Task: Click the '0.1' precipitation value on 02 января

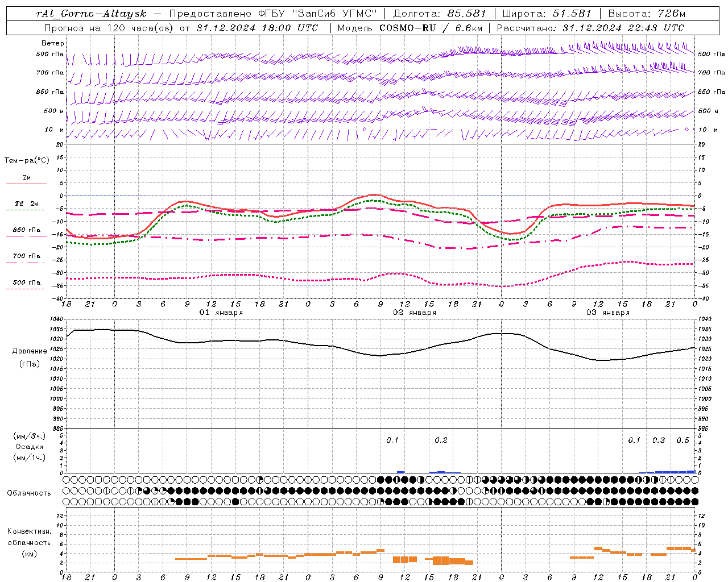Action: (392, 440)
